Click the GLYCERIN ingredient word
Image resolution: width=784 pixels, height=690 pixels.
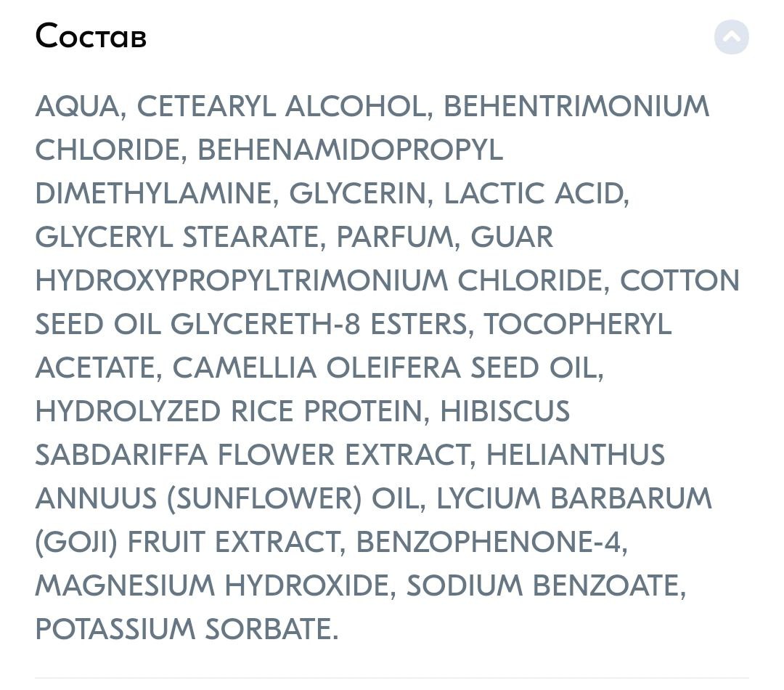(357, 194)
